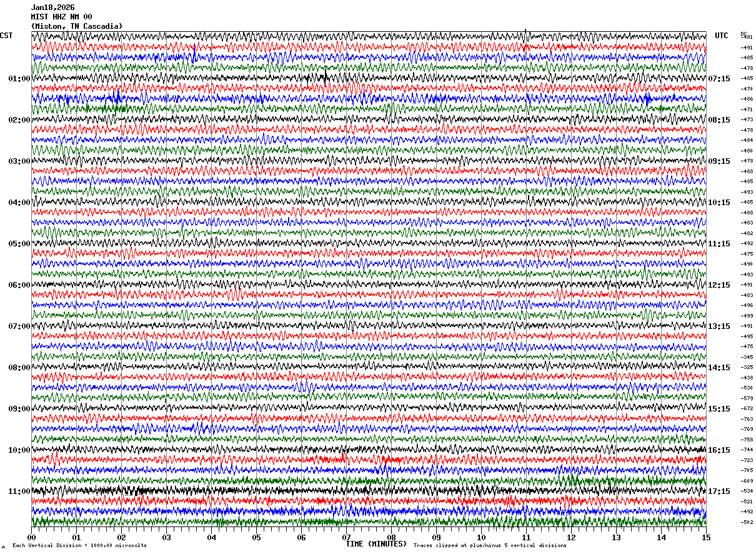Select the CST timezone label
Image resolution: width=756 pixels, height=554 pixels.
pyautogui.click(x=6, y=36)
